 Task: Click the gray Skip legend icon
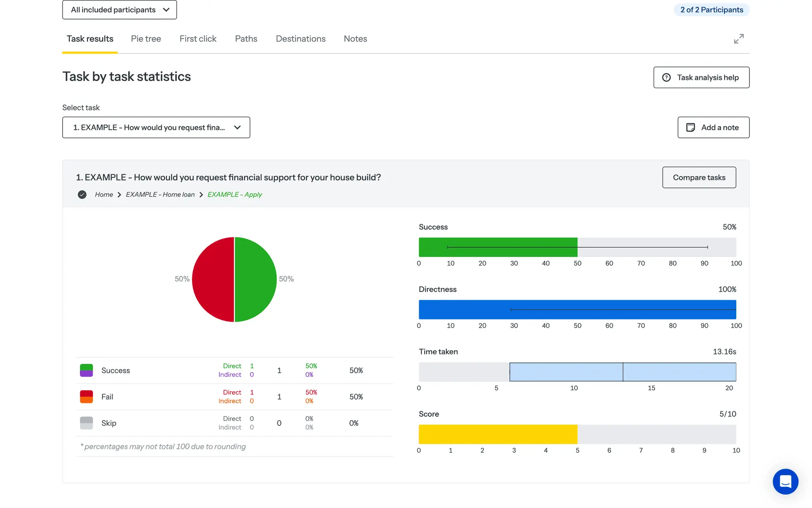[86, 423]
